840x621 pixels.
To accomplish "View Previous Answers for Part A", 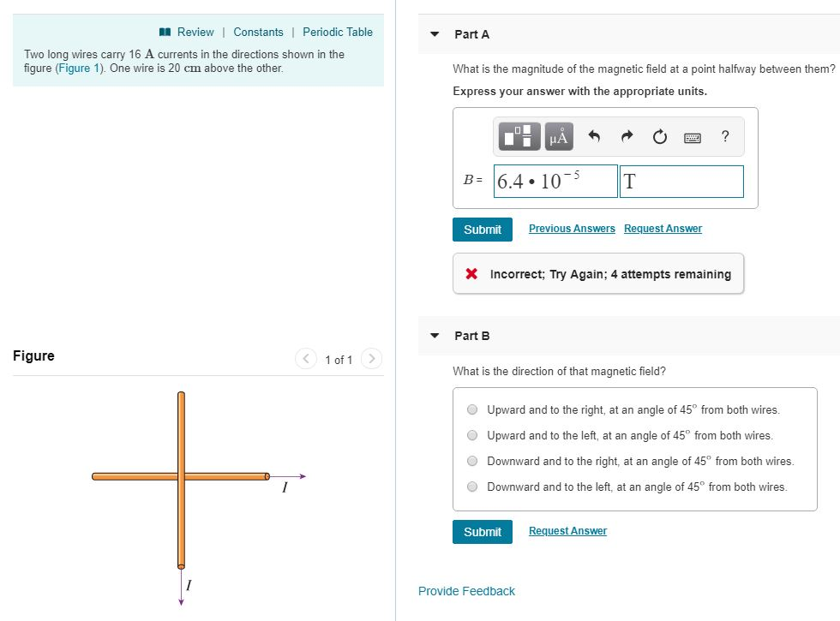I will (571, 228).
